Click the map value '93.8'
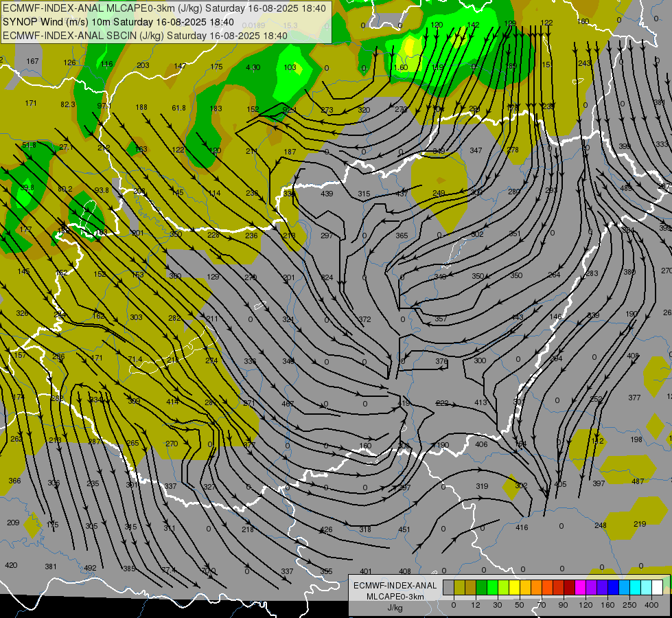This screenshot has height=618, width=672. point(102,190)
